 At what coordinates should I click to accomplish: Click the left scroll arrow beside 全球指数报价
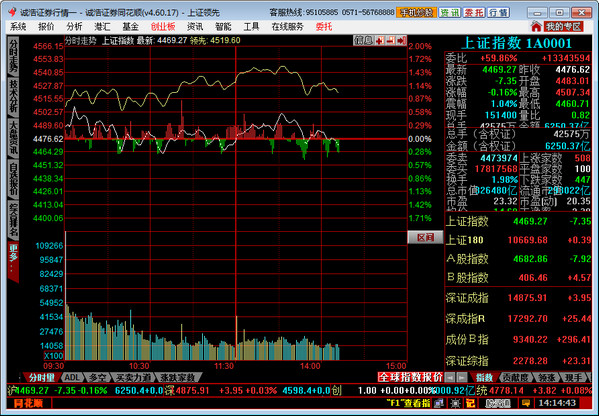tap(450, 377)
